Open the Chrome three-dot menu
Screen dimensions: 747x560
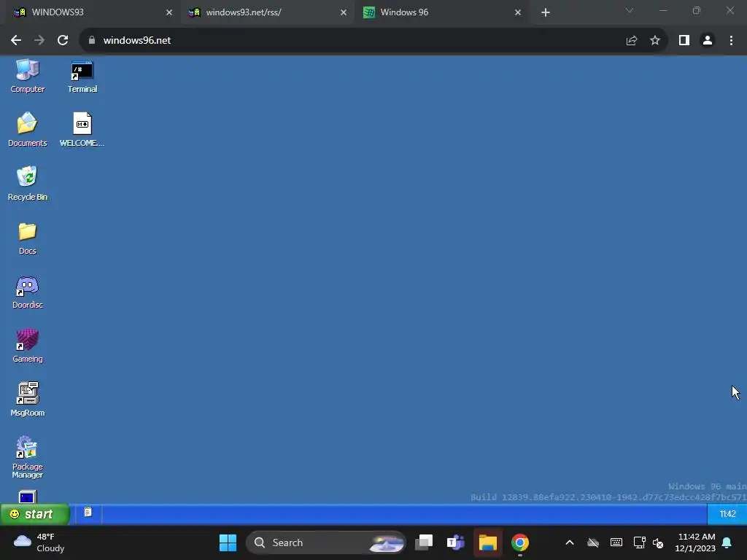[x=731, y=41]
